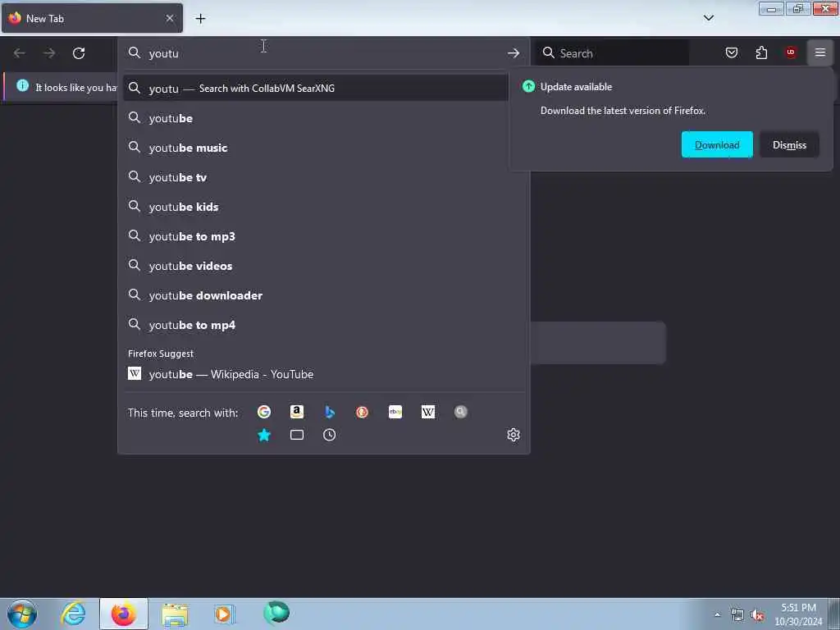Show hidden system tray icons
This screenshot has width=840, height=630.
[x=717, y=615]
